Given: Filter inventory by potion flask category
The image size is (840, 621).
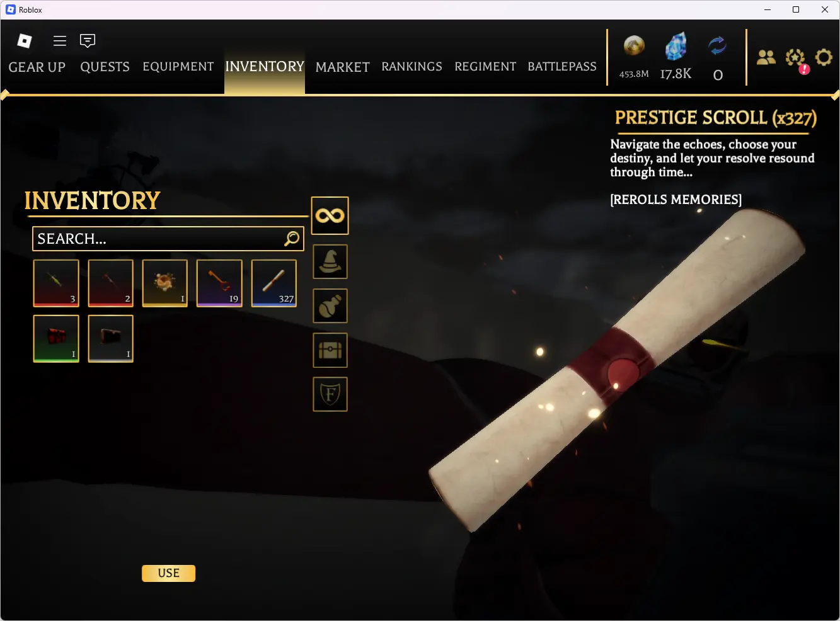Looking at the screenshot, I should pos(330,305).
